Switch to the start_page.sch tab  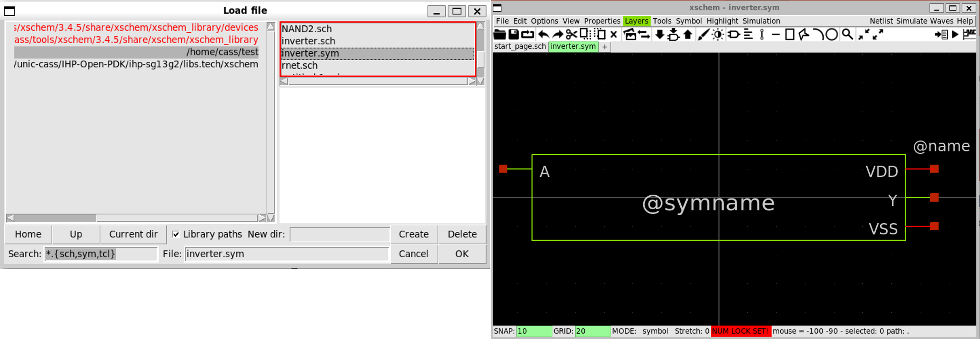[x=520, y=46]
